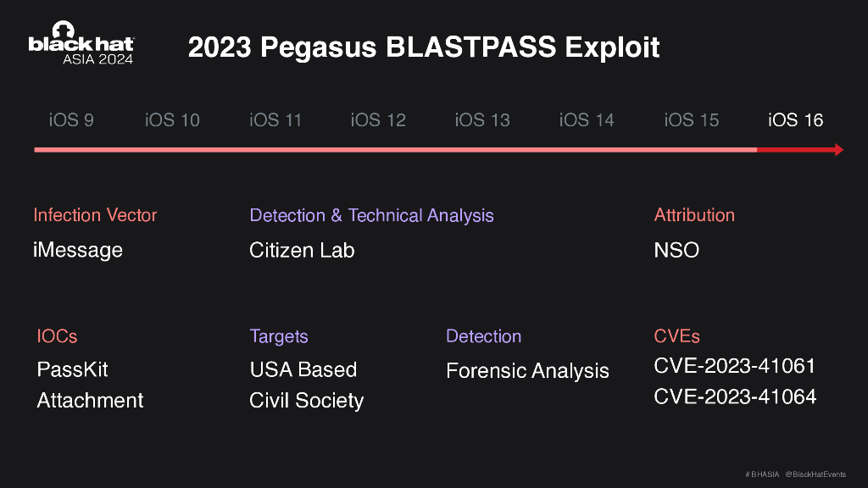Click the Forensic Analysis text
This screenshot has height=488, width=868.
pos(527,370)
